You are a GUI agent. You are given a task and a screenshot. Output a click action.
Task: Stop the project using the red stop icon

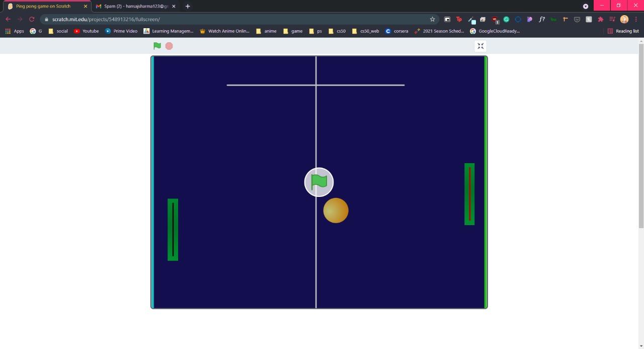coord(169,46)
